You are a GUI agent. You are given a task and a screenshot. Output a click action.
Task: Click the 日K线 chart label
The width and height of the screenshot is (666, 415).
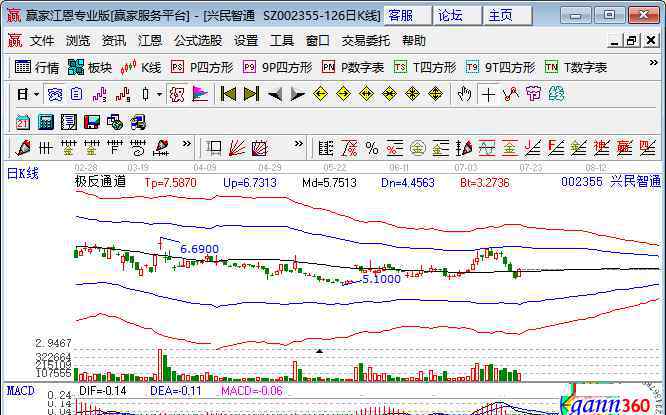[x=23, y=174]
